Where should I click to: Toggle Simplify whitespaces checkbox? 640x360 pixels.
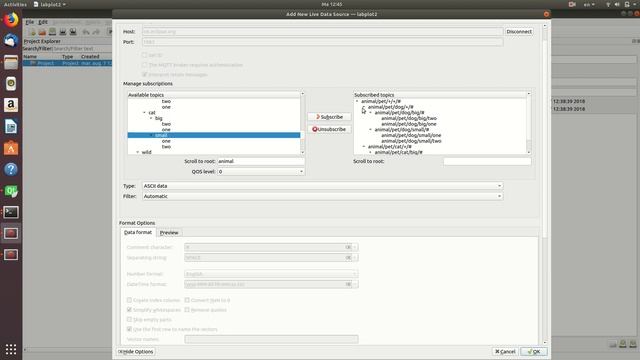(129, 310)
